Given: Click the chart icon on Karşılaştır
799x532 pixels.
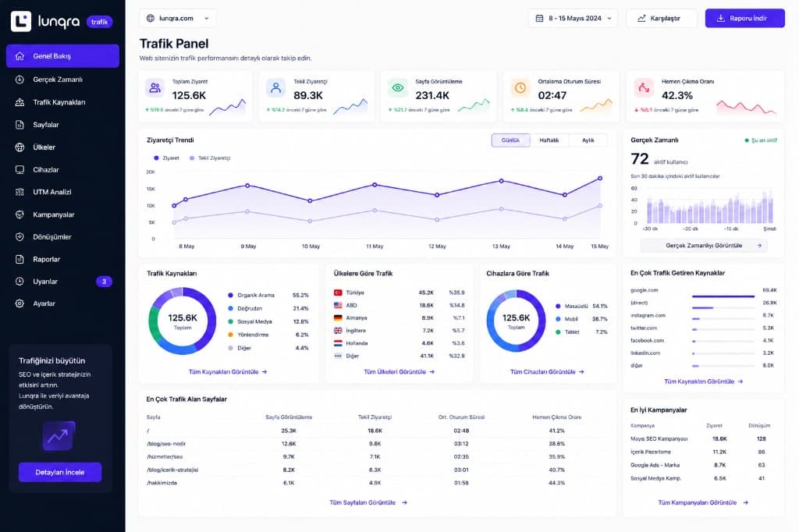Looking at the screenshot, I should pos(641,19).
